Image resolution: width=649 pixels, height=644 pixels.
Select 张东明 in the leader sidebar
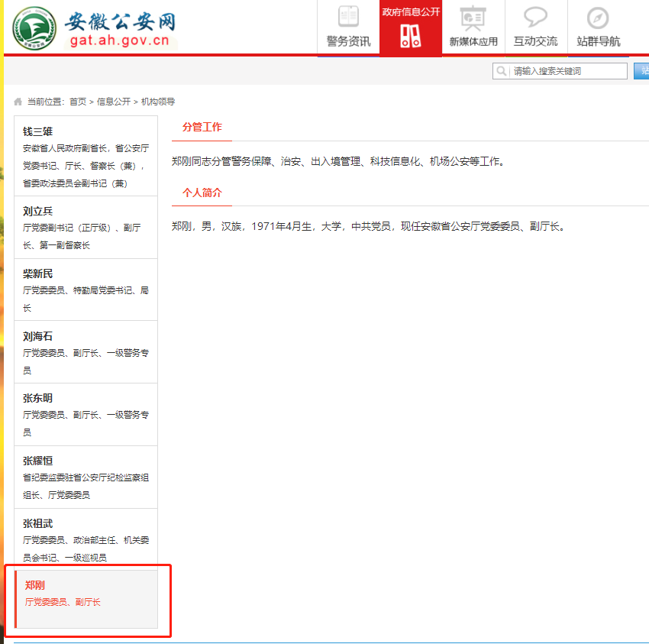(x=37, y=396)
